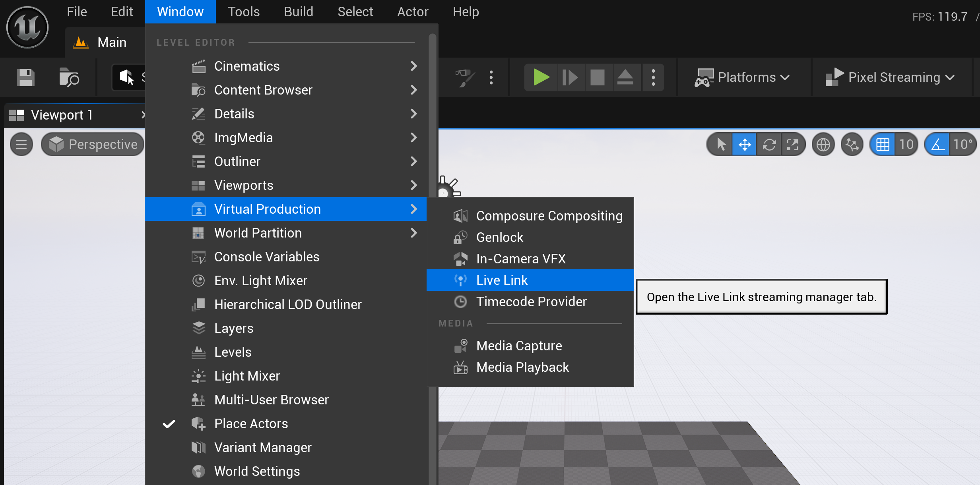The image size is (980, 485).
Task: Click the Window menu
Action: coord(180,12)
